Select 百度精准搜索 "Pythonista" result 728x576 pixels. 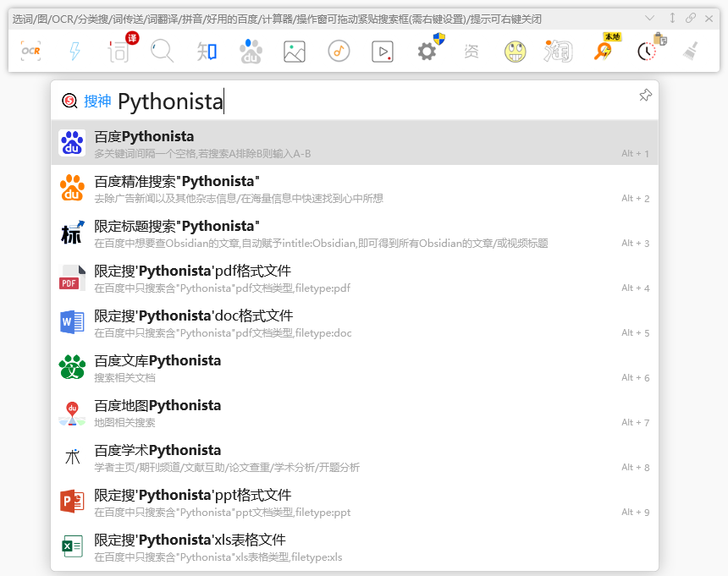(x=355, y=188)
